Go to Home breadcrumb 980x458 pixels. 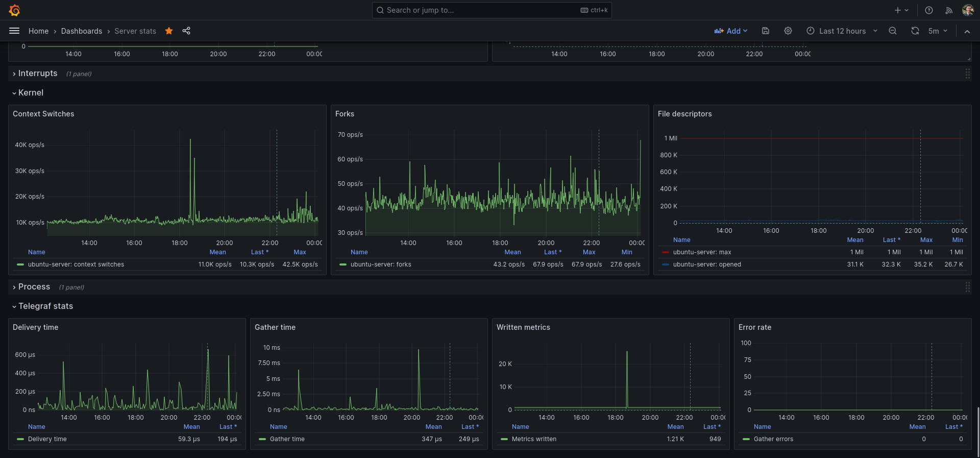tap(38, 31)
